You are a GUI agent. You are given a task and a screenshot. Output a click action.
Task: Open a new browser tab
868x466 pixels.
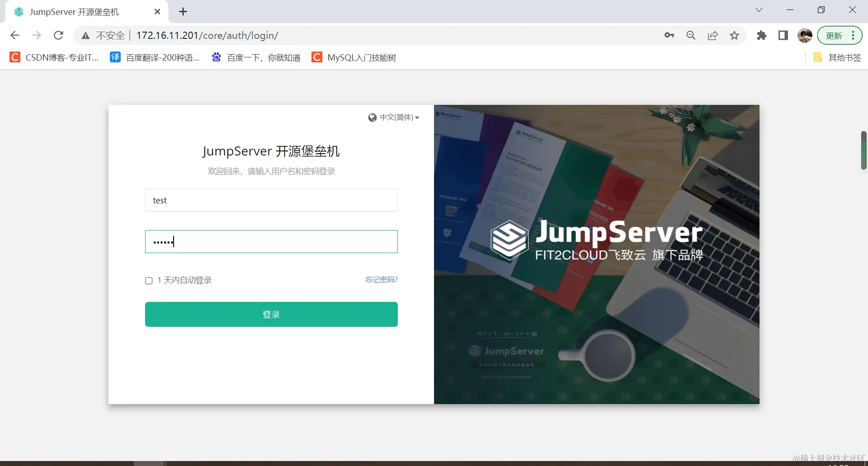click(183, 12)
